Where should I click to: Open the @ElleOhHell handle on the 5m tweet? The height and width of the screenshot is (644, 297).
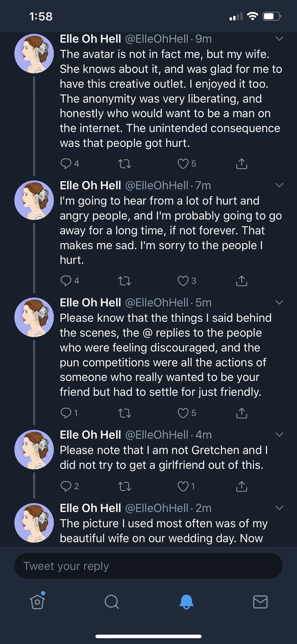click(x=157, y=303)
